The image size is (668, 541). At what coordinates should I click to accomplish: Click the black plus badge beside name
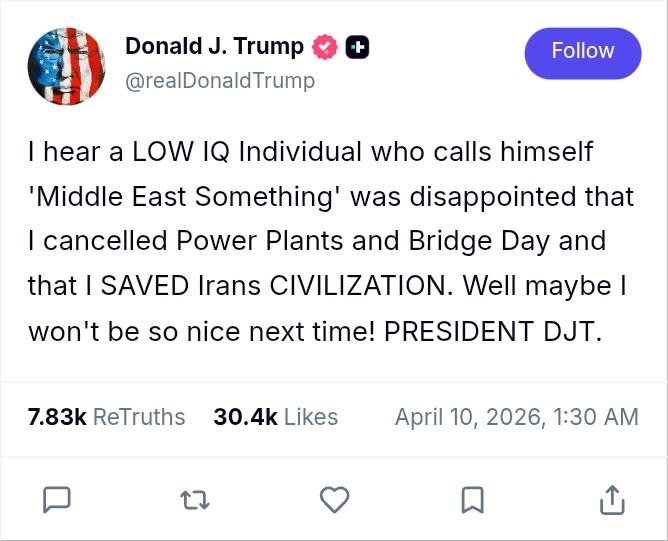[357, 47]
